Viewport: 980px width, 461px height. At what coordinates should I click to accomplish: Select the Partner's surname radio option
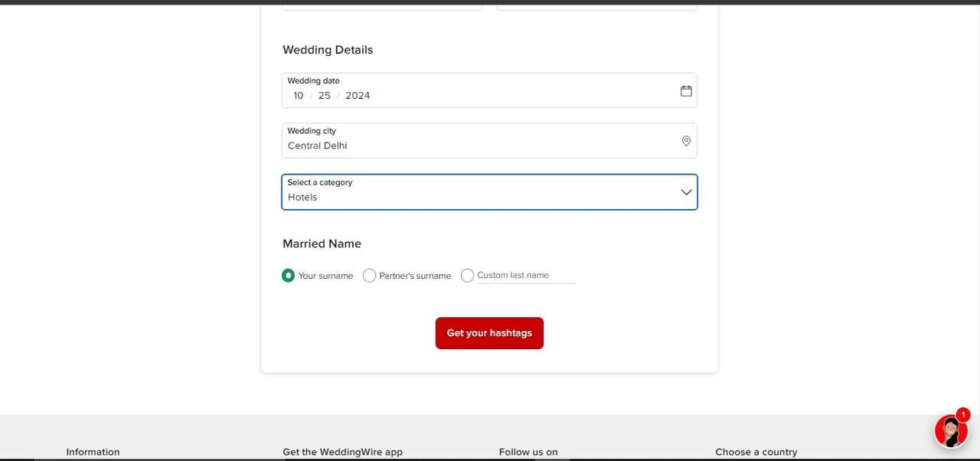[369, 276]
